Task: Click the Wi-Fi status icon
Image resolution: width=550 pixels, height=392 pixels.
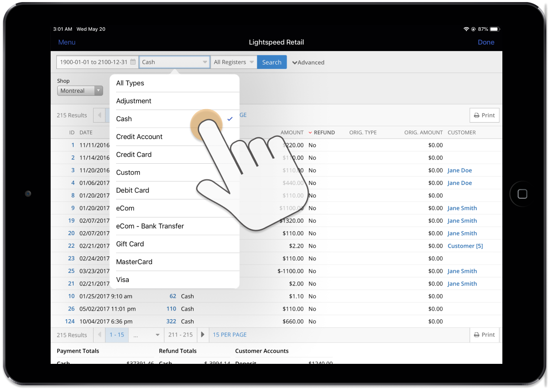Action: point(466,29)
